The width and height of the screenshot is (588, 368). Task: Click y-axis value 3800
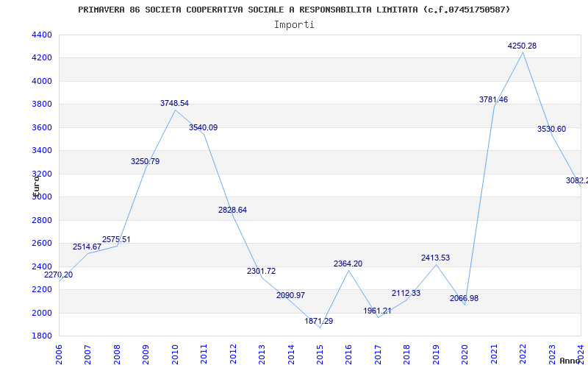pos(42,105)
